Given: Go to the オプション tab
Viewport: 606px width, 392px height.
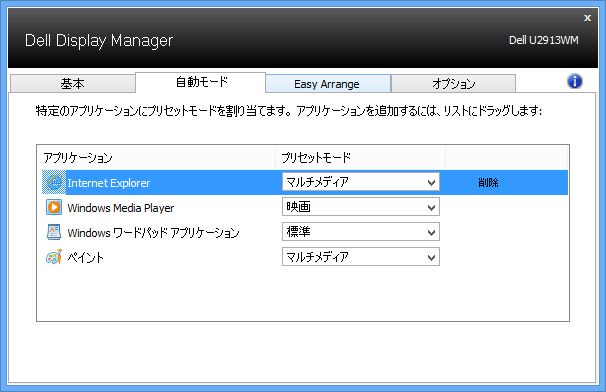Looking at the screenshot, I should click(453, 84).
